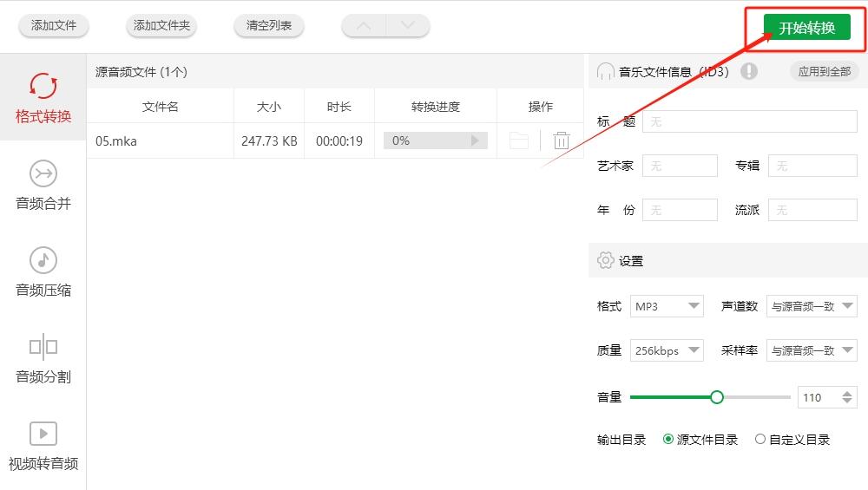Click the 转换进度 column header
The height and width of the screenshot is (490, 868).
[x=436, y=106]
